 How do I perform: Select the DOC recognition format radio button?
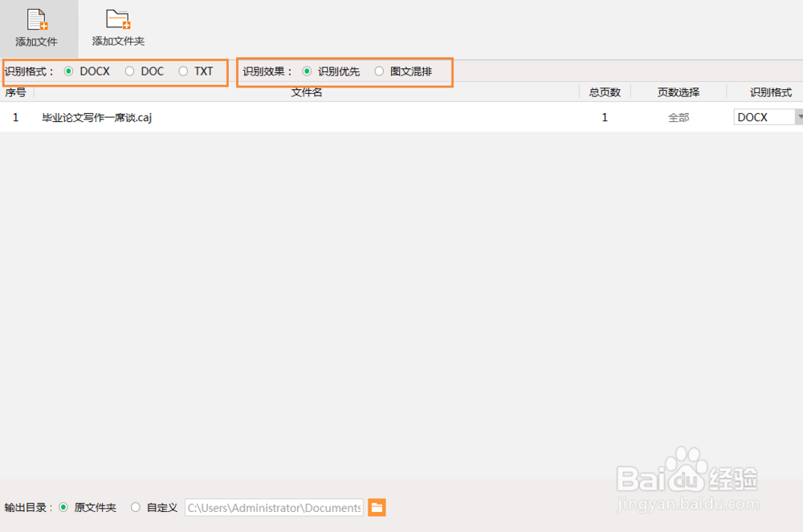point(129,71)
